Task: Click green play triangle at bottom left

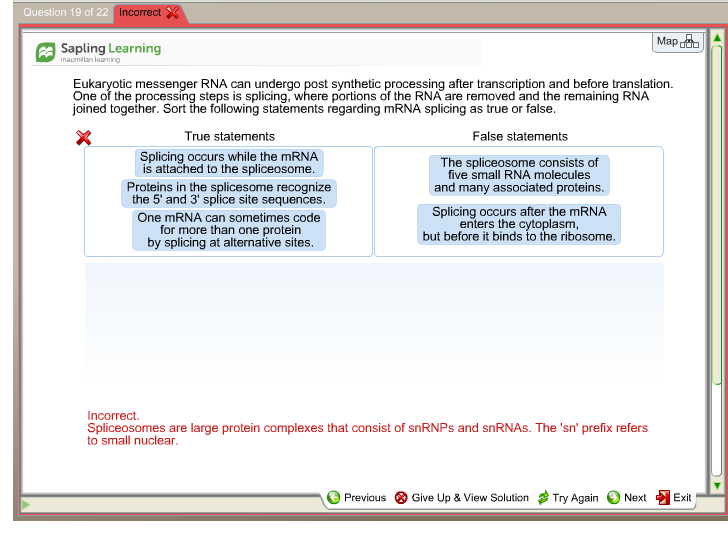Action: coord(26,504)
